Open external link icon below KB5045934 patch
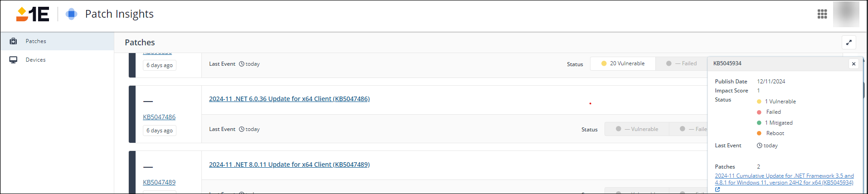The height and width of the screenshot is (194, 868). 717,189
